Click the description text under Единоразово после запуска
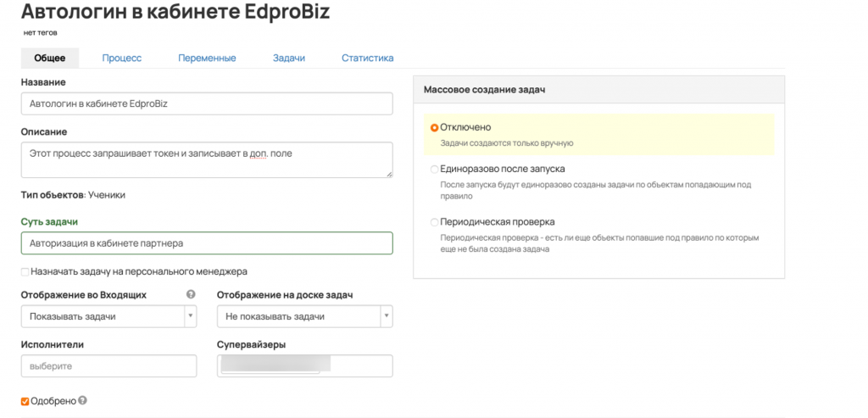Viewport: 868px width, 418px height. point(596,191)
